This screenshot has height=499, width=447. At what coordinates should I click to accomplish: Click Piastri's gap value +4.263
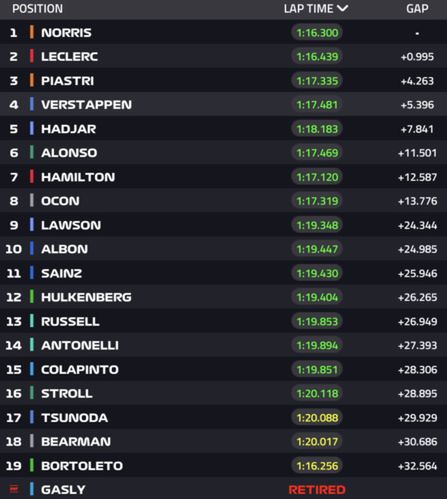417,81
